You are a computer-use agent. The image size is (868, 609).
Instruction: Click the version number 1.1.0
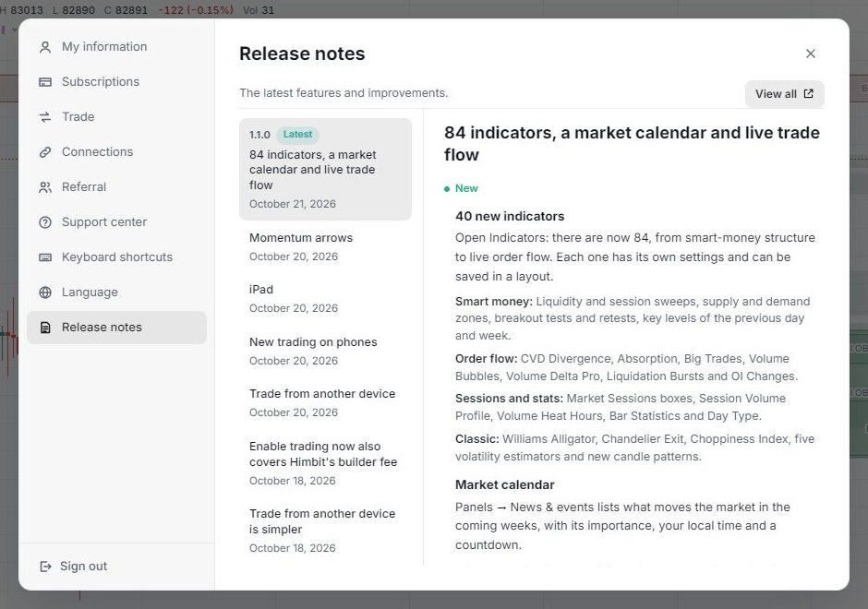259,135
